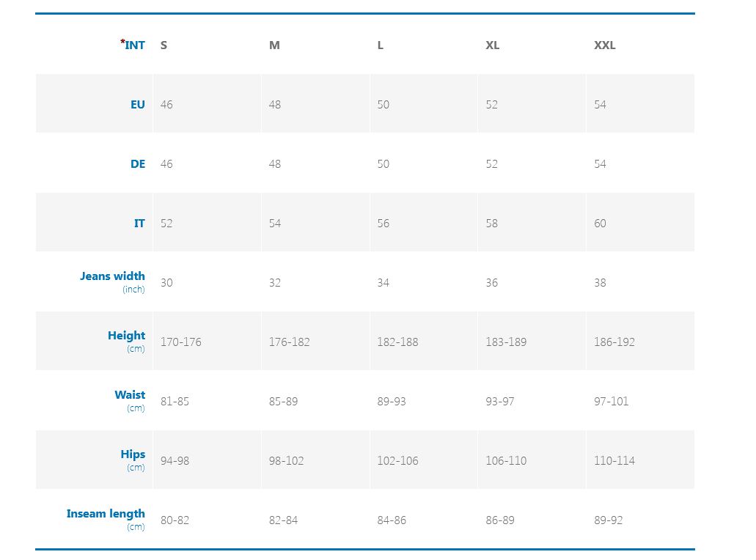The height and width of the screenshot is (560, 756).
Task: Click the 106-110 hips value
Action: [x=505, y=461]
